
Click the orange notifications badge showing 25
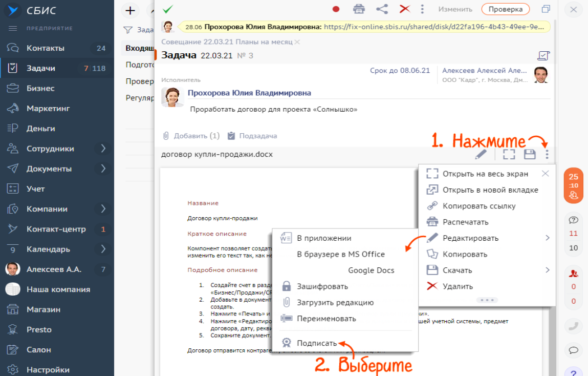point(573,185)
